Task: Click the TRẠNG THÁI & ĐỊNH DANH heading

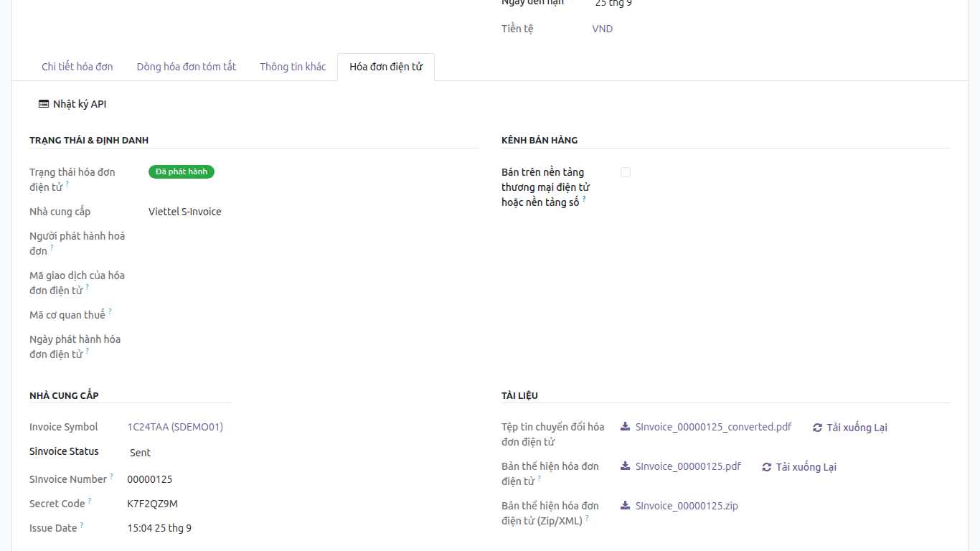Action: point(89,140)
